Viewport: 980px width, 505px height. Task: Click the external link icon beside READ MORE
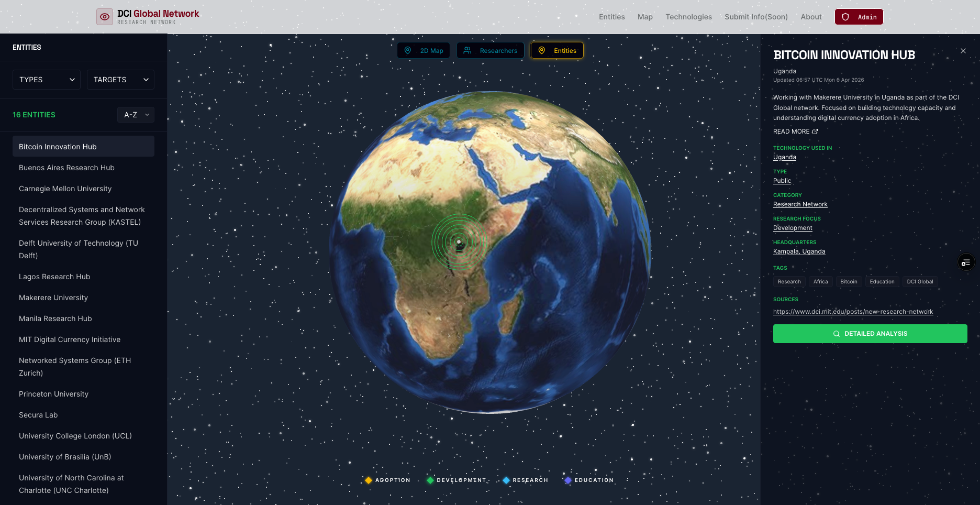[815, 131]
